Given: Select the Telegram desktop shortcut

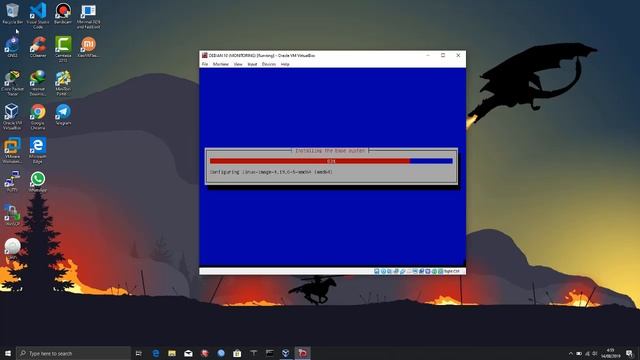Looking at the screenshot, I should (63, 114).
